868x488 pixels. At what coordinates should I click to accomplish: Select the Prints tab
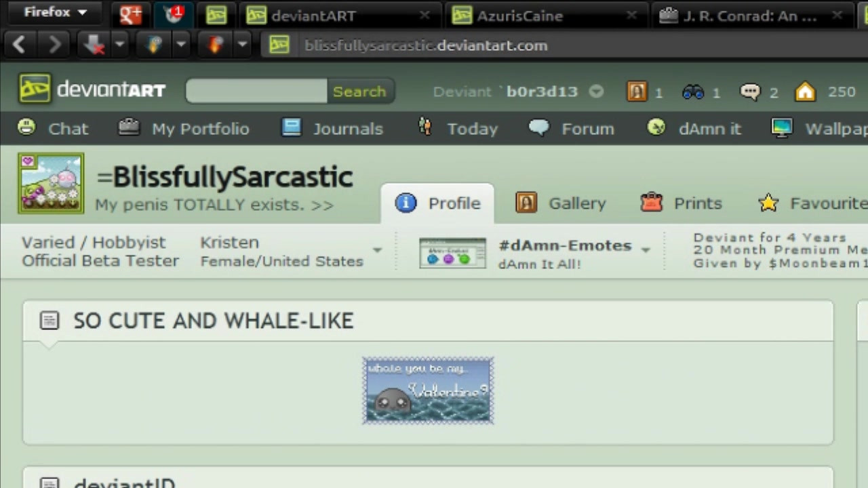[x=682, y=203]
